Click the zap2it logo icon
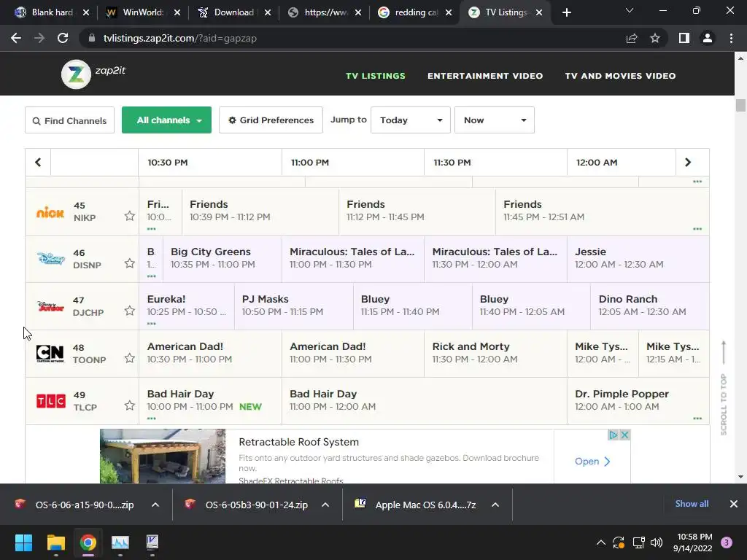The image size is (747, 560). 76,74
